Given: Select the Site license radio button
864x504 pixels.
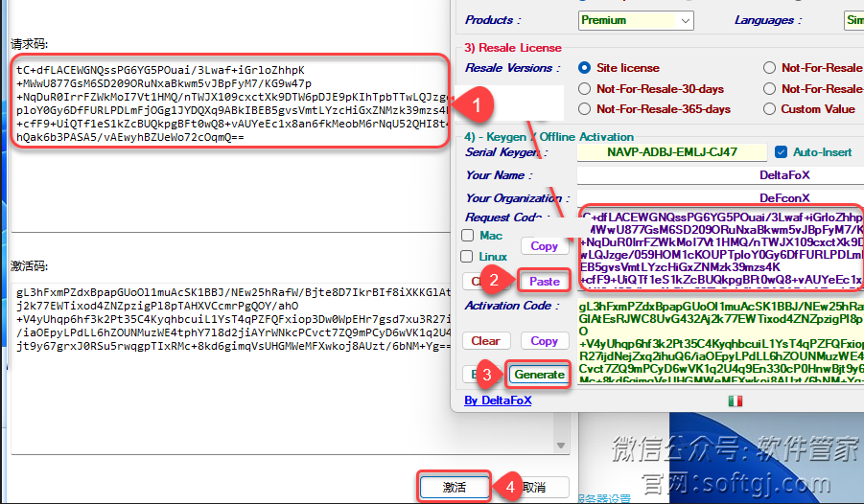Looking at the screenshot, I should coord(585,68).
